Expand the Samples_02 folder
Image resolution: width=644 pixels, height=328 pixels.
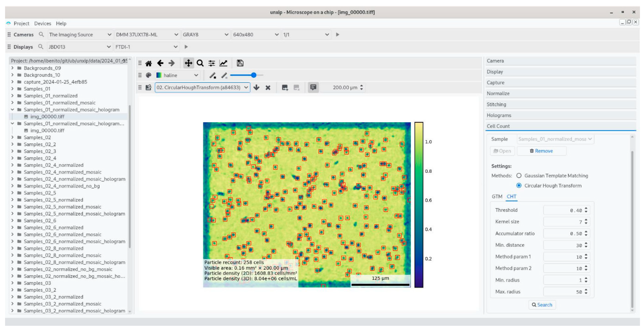(12, 138)
